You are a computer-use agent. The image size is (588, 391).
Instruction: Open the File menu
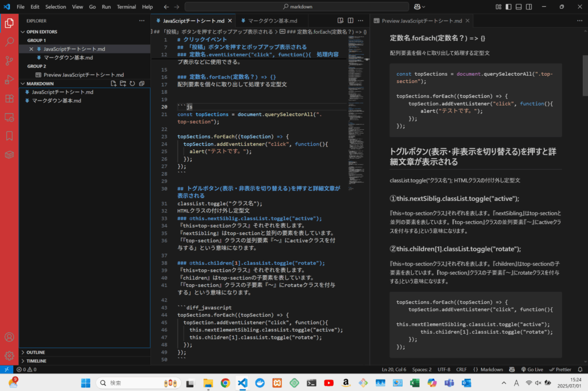click(21, 7)
